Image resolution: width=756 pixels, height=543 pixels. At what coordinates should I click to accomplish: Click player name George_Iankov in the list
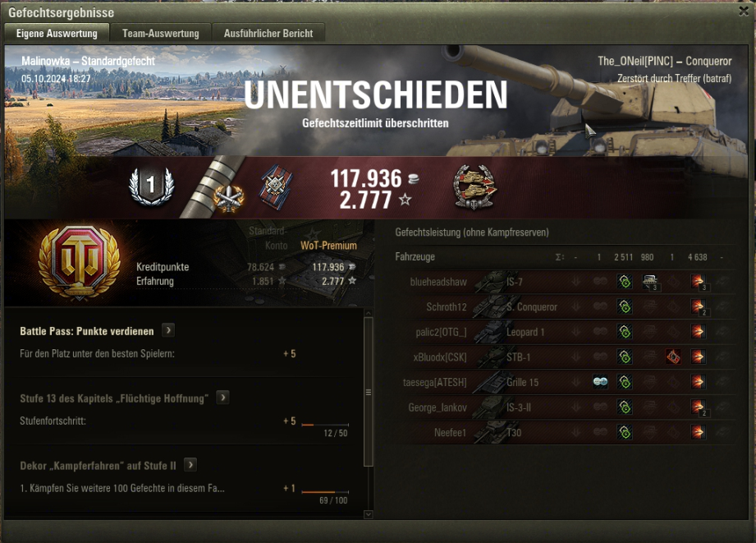coord(438,407)
